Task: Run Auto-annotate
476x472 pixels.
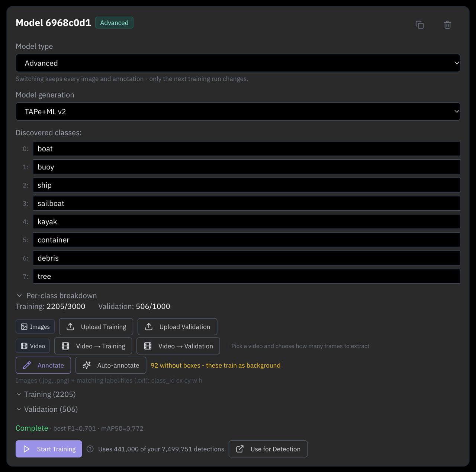Action: 111,365
